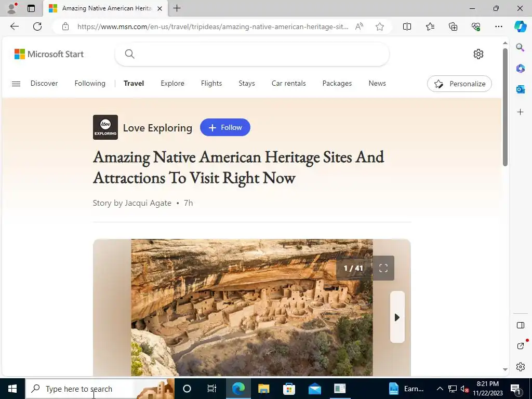Open Microsoft Store from the taskbar
532x399 pixels.
click(x=289, y=389)
